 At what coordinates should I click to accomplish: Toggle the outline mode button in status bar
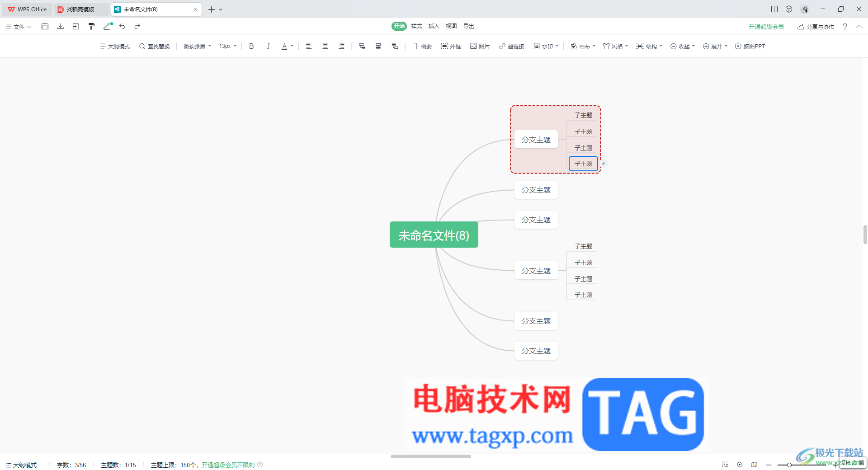pyautogui.click(x=21, y=465)
